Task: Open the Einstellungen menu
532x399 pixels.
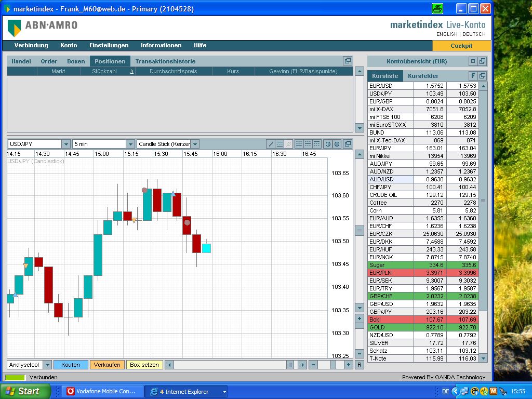Action: (x=109, y=46)
